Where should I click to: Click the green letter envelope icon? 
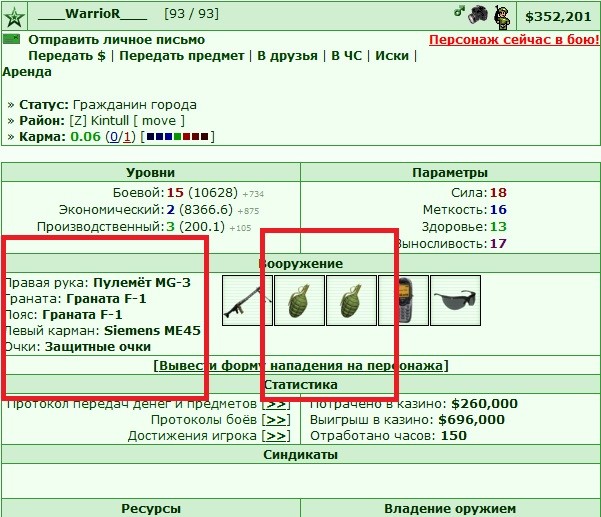(x=11, y=39)
